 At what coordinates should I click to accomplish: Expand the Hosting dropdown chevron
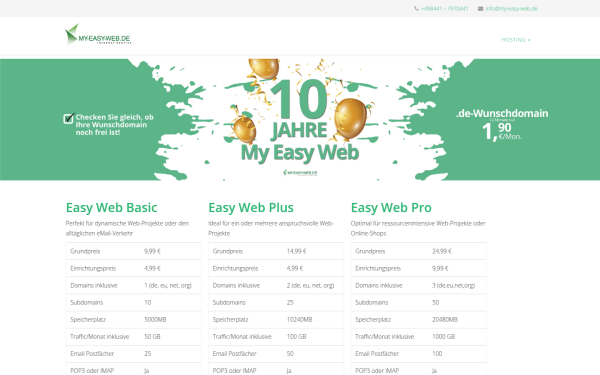click(x=529, y=40)
